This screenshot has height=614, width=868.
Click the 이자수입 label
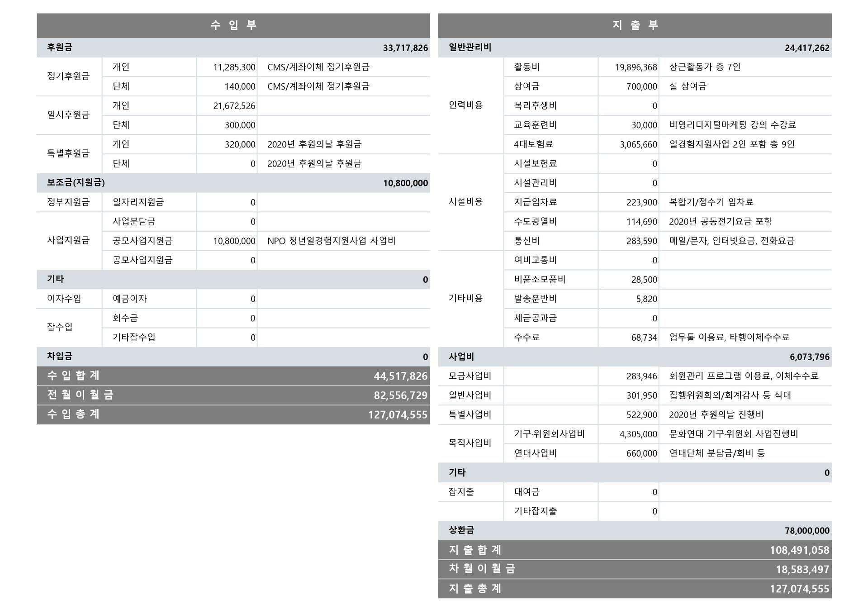(64, 299)
